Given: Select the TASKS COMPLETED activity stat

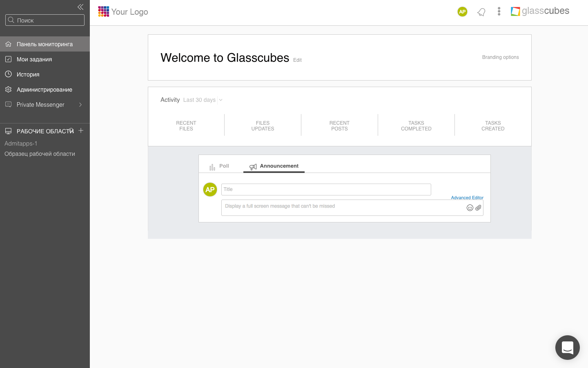Looking at the screenshot, I should (416, 126).
